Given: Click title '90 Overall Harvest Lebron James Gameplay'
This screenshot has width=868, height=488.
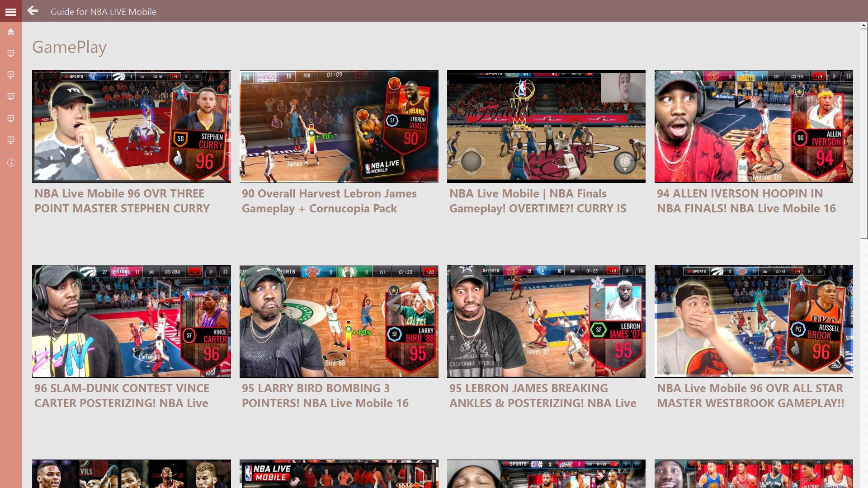Looking at the screenshot, I should tap(329, 201).
